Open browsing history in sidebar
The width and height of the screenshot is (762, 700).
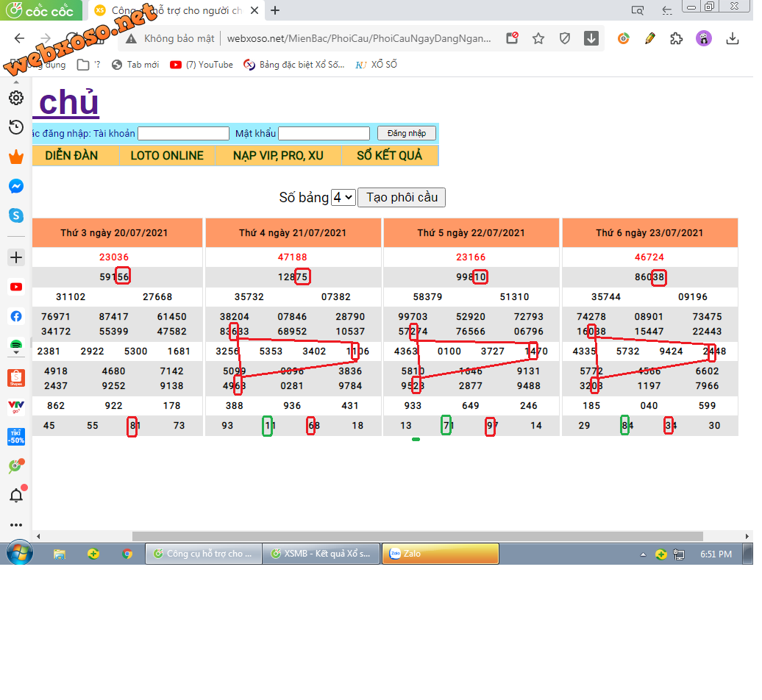16,128
